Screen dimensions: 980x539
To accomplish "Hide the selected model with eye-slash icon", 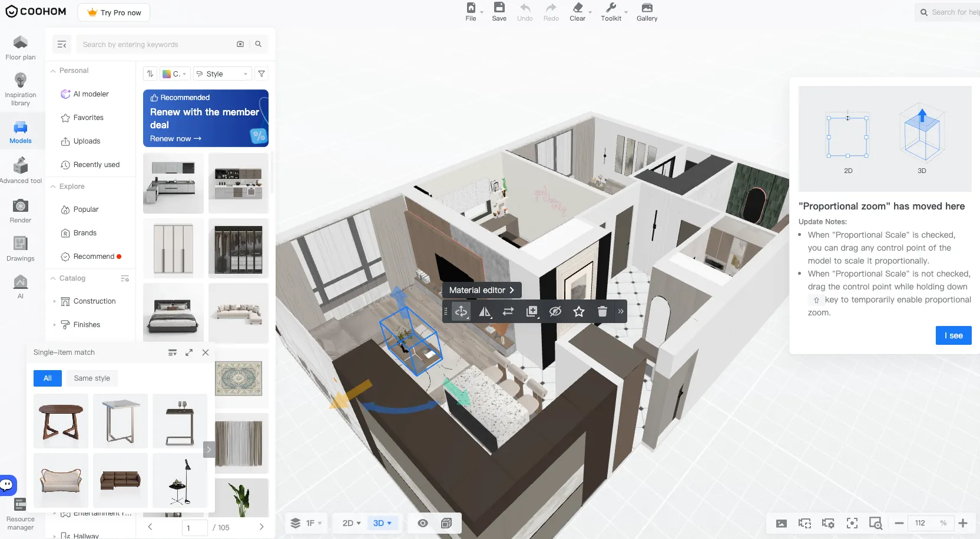I will pyautogui.click(x=555, y=311).
